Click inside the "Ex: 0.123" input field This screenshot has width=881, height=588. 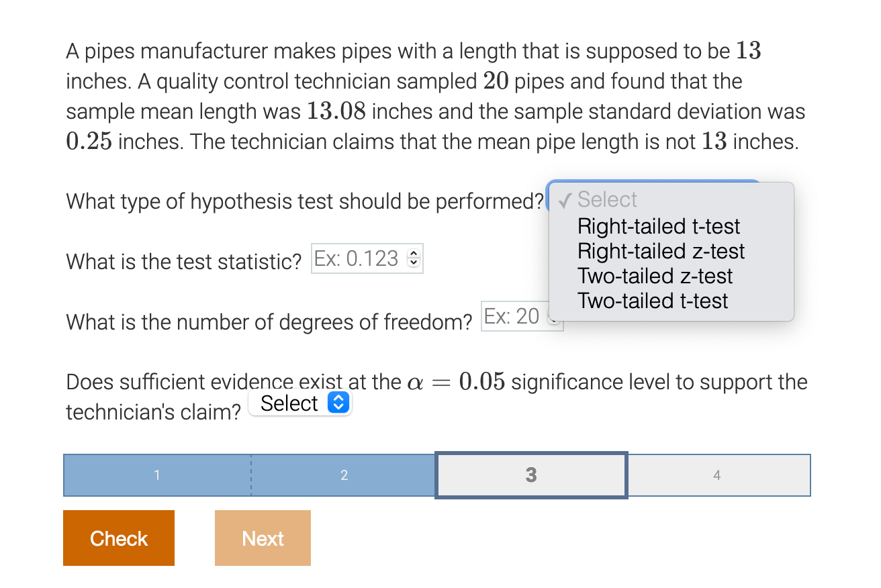coord(356,258)
